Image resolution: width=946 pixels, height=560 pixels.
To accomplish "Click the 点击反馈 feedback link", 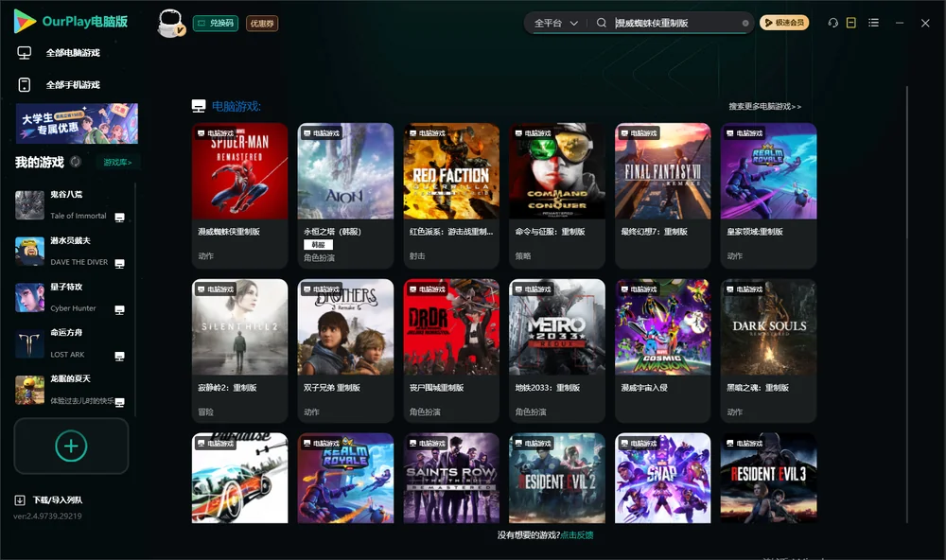I will [577, 535].
